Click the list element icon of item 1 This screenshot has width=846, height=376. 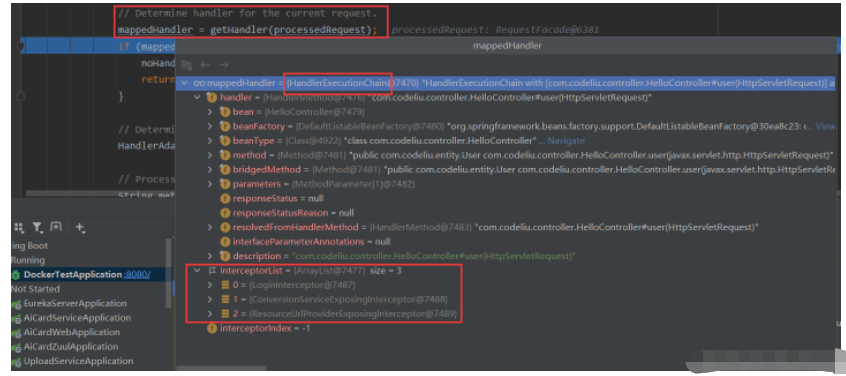tap(225, 299)
